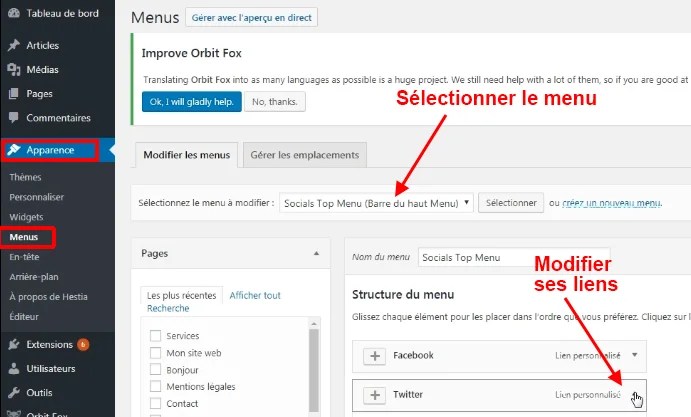Click the Sélectionner button

coord(511,203)
